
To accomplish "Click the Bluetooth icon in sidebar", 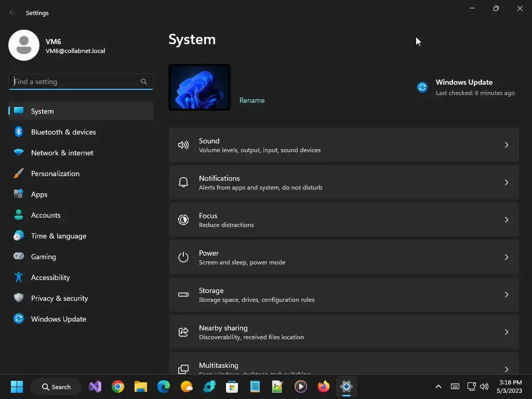I will pyautogui.click(x=19, y=131).
